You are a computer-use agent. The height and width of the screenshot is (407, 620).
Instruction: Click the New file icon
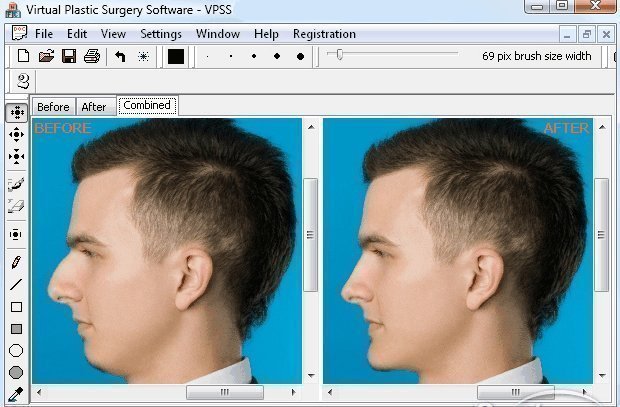(22, 56)
